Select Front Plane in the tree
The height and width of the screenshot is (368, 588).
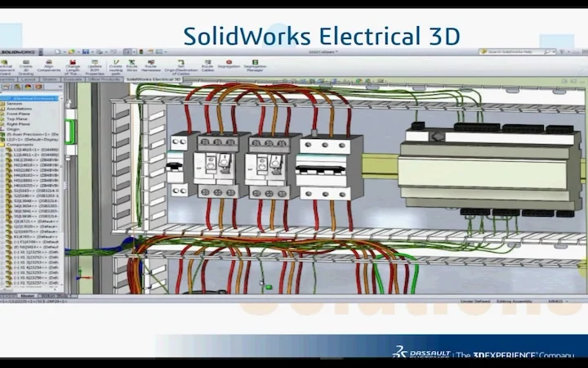point(18,114)
